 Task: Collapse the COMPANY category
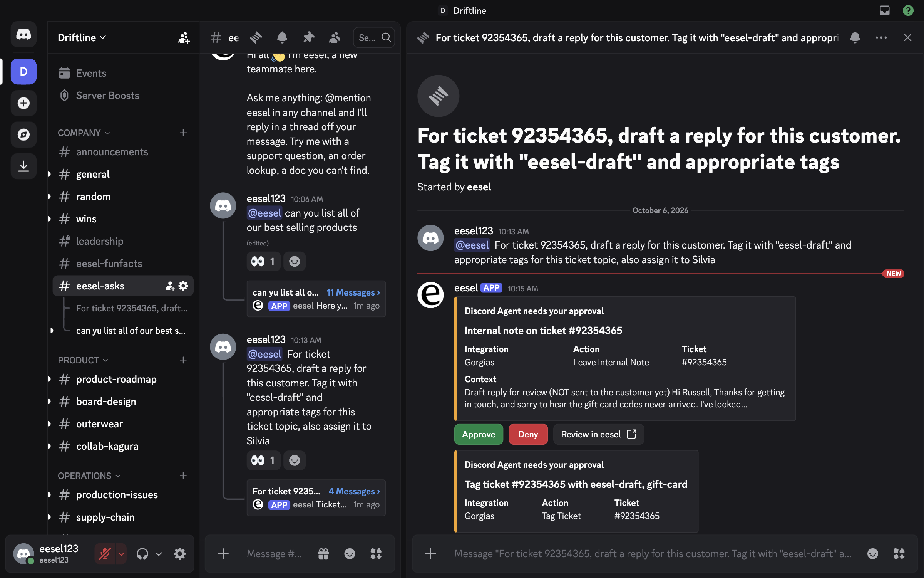(x=84, y=133)
